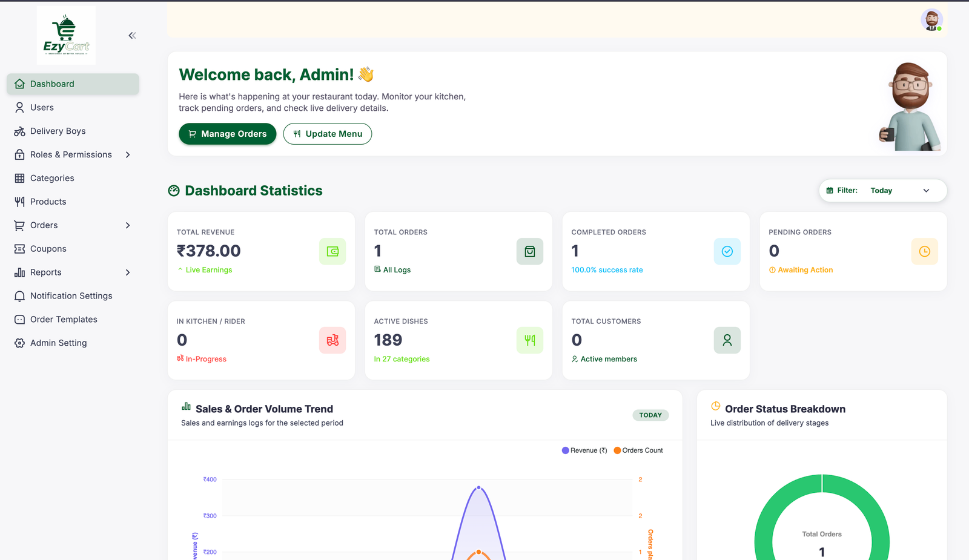Click the Total Customers person icon

click(x=727, y=340)
